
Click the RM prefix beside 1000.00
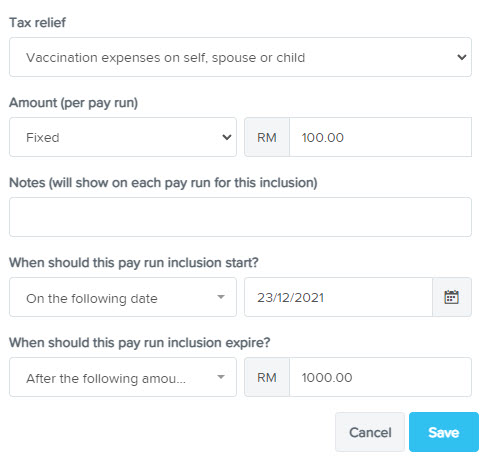[x=267, y=377]
